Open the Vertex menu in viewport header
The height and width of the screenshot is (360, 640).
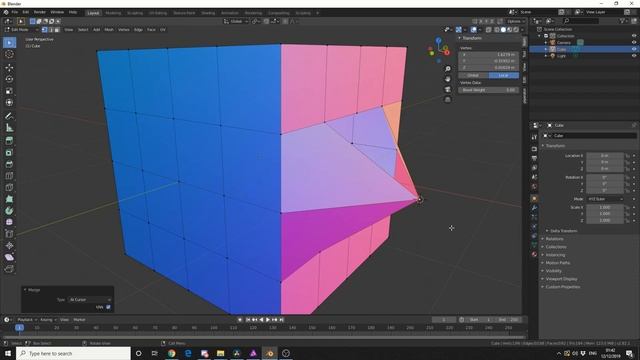[124, 30]
